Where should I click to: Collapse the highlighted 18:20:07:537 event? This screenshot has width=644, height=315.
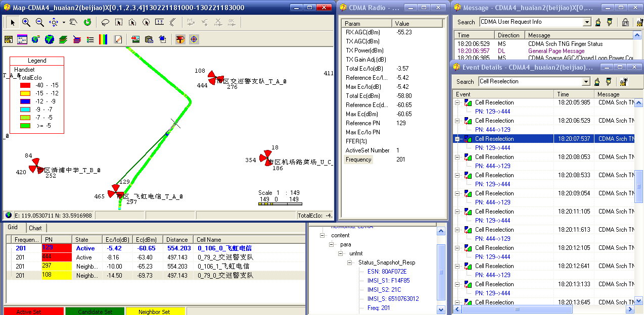click(x=457, y=139)
